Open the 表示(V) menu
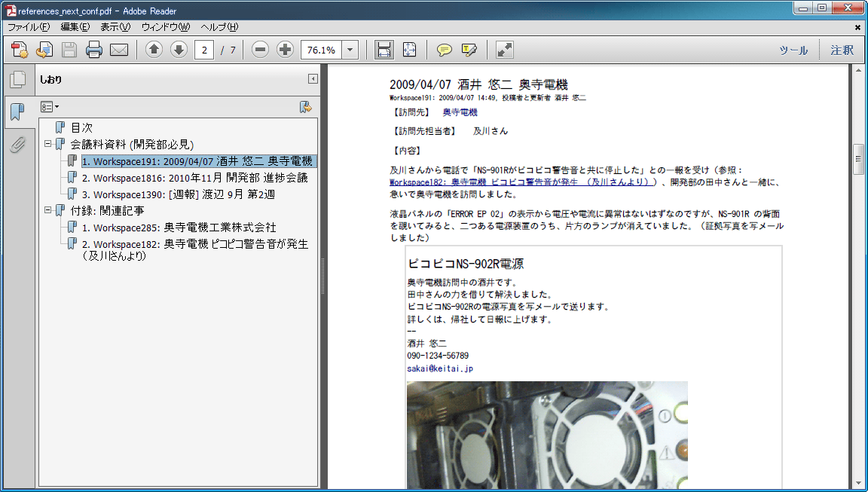868x492 pixels. tap(115, 27)
